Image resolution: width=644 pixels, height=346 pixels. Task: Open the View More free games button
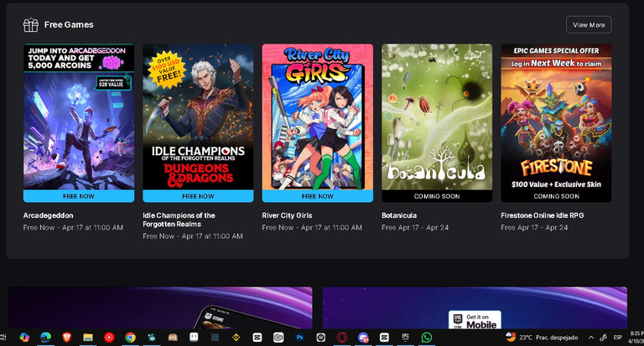589,24
